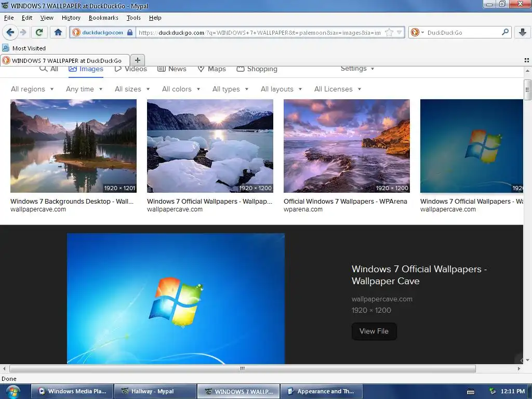The image size is (532, 399).
Task: Open the Edit menu
Action: 27,18
